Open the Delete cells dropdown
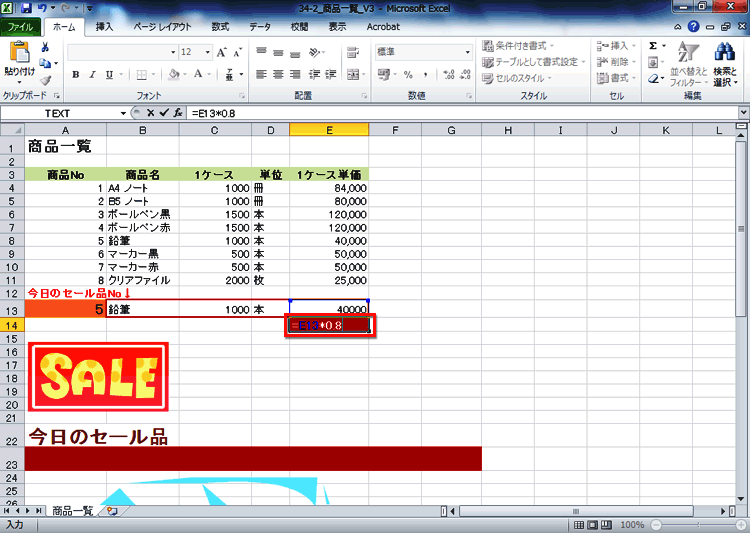750x533 pixels. tap(617, 62)
